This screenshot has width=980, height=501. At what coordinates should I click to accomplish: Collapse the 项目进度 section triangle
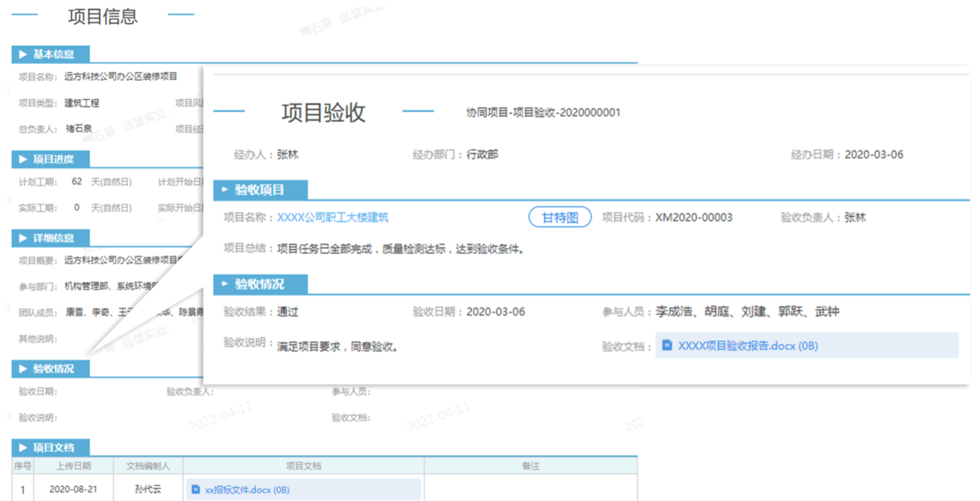22,159
